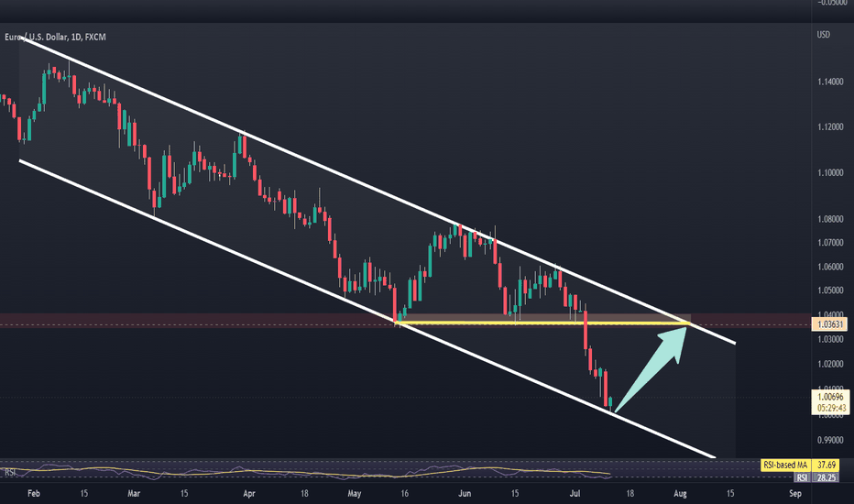This screenshot has width=854, height=504.
Task: Click the Jul date label on time axis
Action: pos(575,494)
